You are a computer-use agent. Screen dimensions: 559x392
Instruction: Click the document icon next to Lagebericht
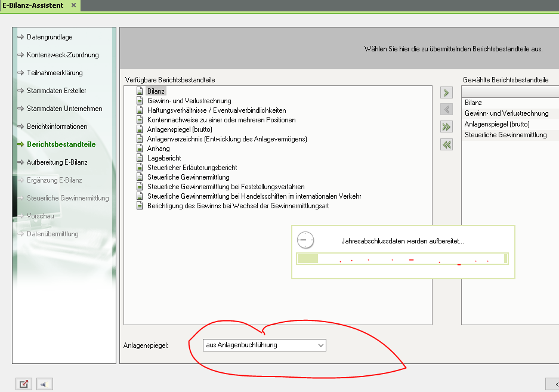coord(140,158)
